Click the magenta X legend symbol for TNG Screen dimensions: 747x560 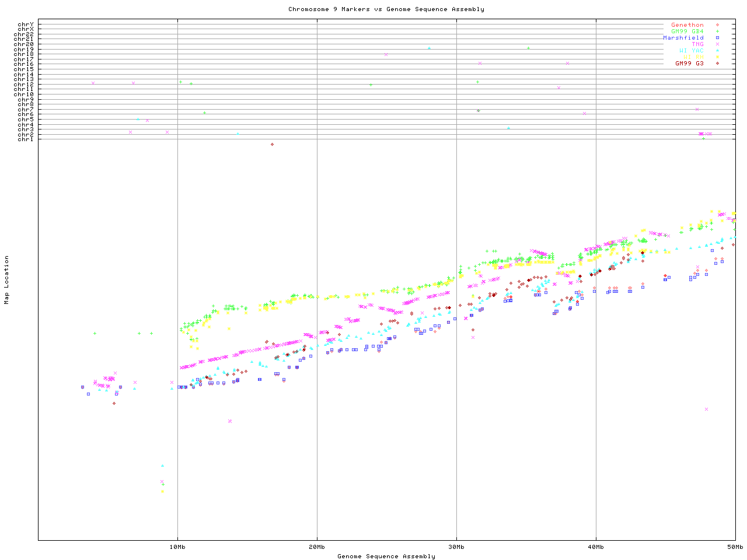coord(717,44)
